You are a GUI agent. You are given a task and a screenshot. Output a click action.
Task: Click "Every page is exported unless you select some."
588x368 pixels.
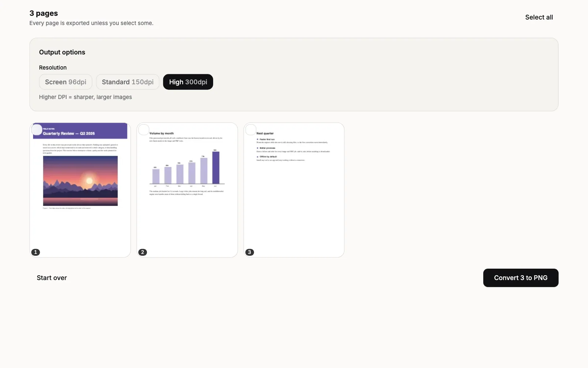(x=92, y=23)
